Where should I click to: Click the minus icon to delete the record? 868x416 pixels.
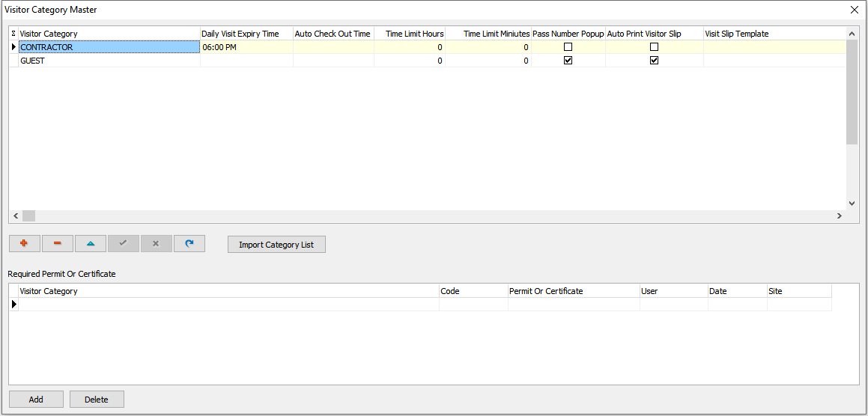(57, 244)
